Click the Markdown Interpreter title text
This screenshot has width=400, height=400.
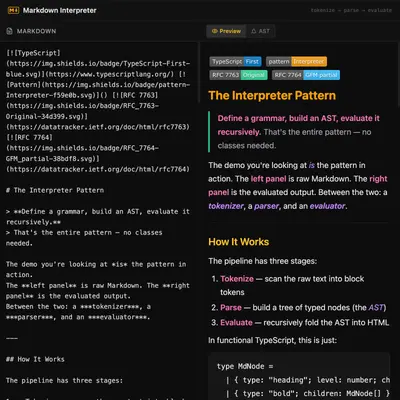coord(60,10)
